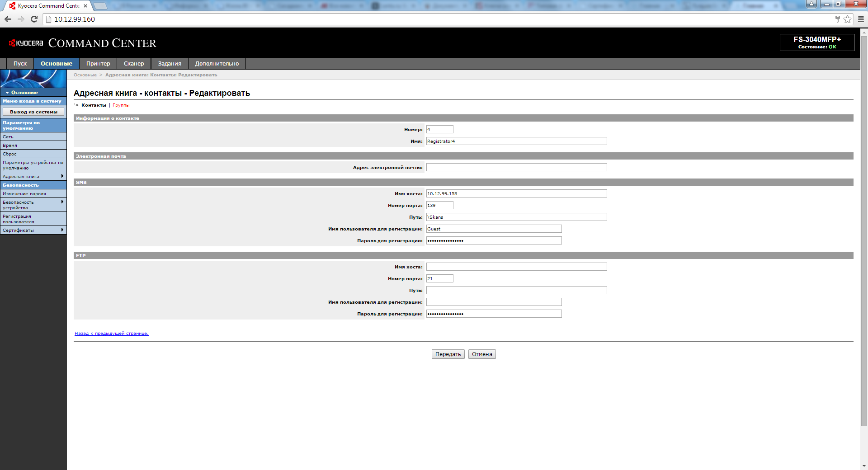
Task: Open Chrome menu hamburger icon
Action: click(x=861, y=19)
